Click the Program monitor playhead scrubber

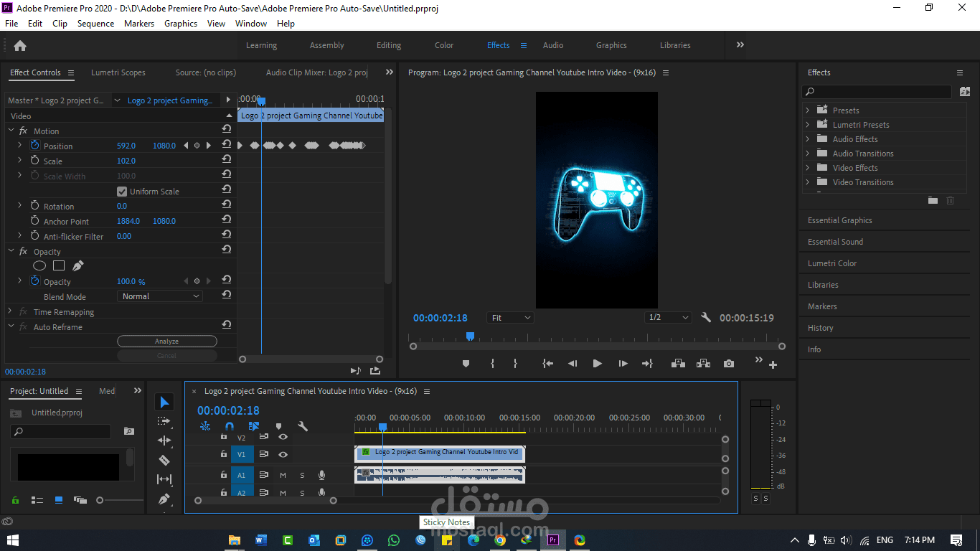point(470,336)
